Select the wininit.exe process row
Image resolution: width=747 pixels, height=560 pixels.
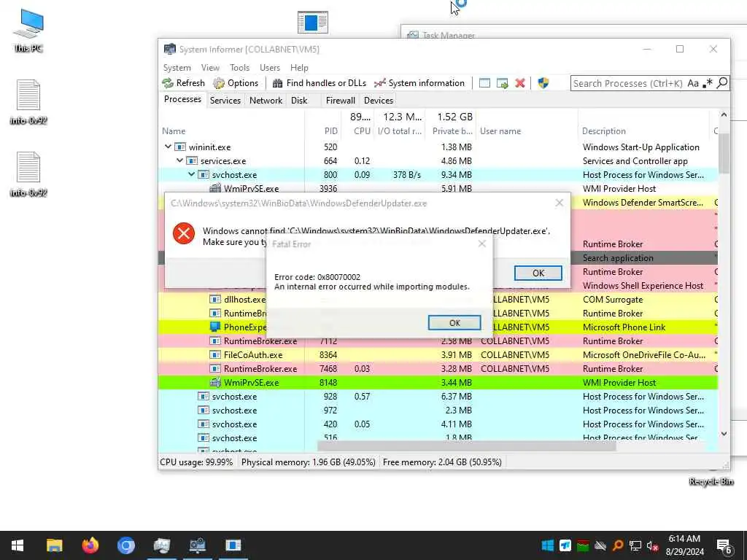point(438,147)
